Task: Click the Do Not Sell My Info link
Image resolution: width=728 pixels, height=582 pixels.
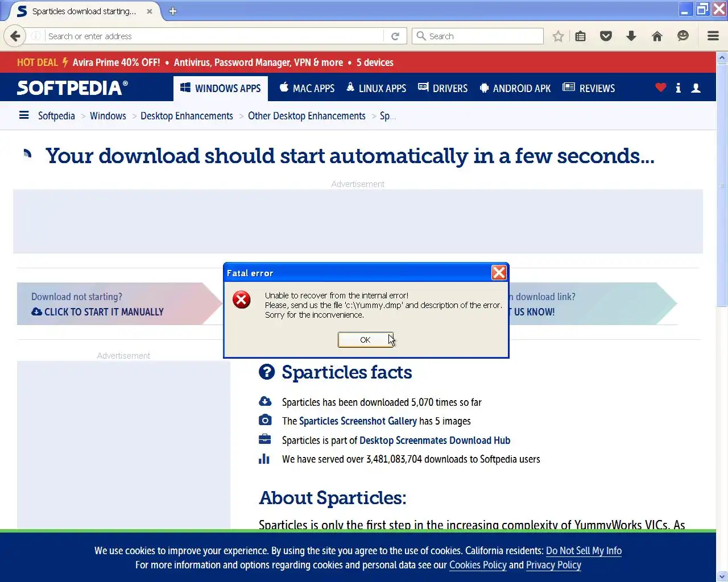Action: (x=584, y=550)
